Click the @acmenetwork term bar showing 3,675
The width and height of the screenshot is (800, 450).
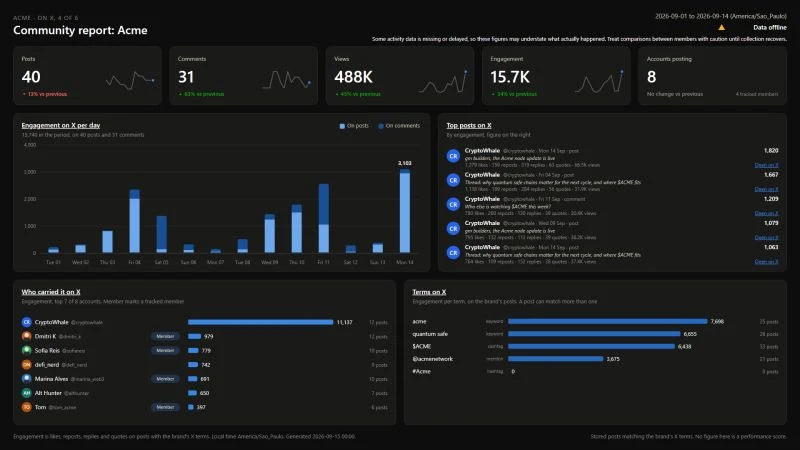pos(556,359)
